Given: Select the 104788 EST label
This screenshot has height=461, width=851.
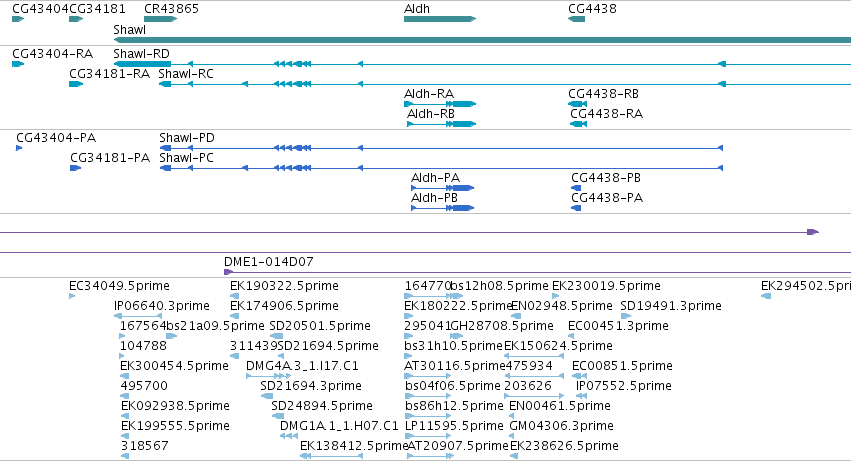Looking at the screenshot, I should click(x=143, y=346).
